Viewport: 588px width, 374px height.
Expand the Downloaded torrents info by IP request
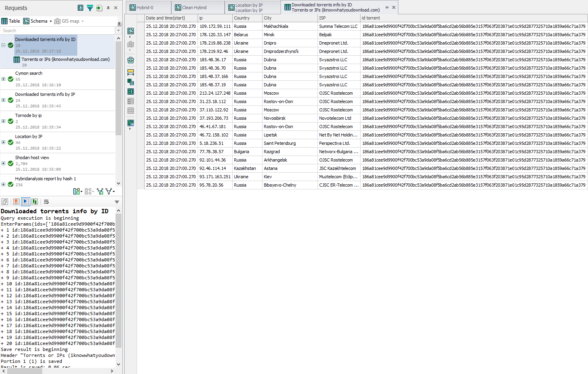pyautogui.click(x=4, y=100)
